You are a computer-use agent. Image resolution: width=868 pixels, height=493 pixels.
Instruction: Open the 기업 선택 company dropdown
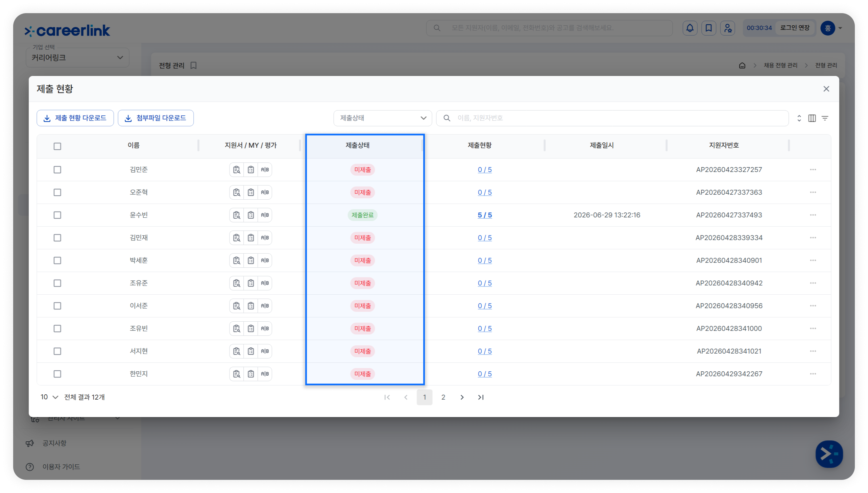tap(78, 58)
